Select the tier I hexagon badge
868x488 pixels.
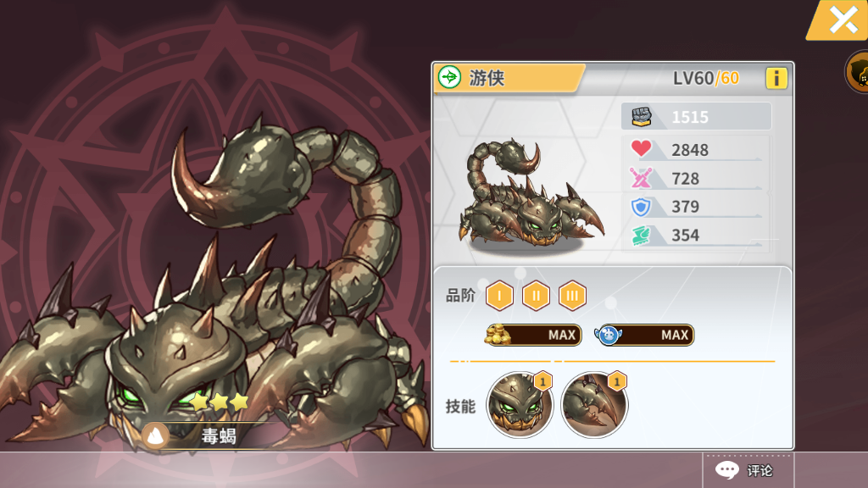coord(499,296)
